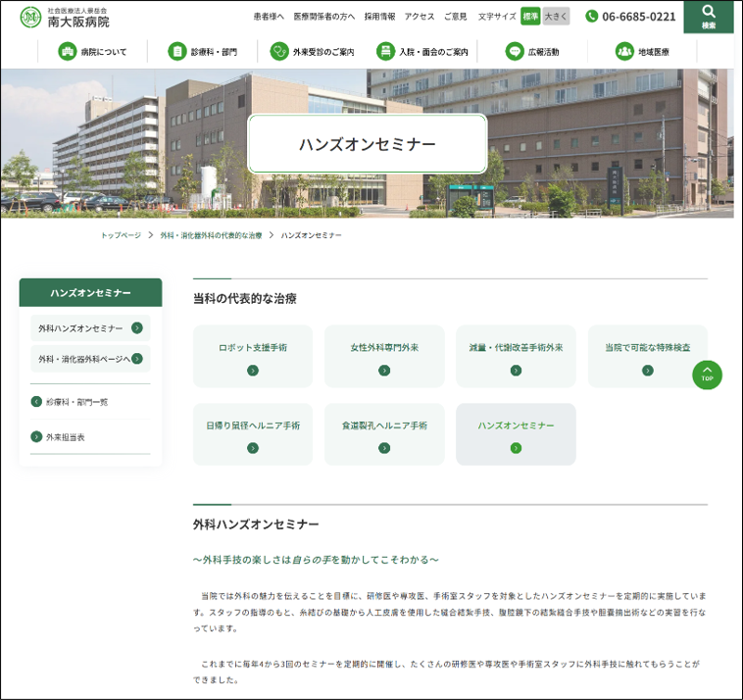Click the 病院について hospital icon
The width and height of the screenshot is (743, 700).
coord(67,52)
